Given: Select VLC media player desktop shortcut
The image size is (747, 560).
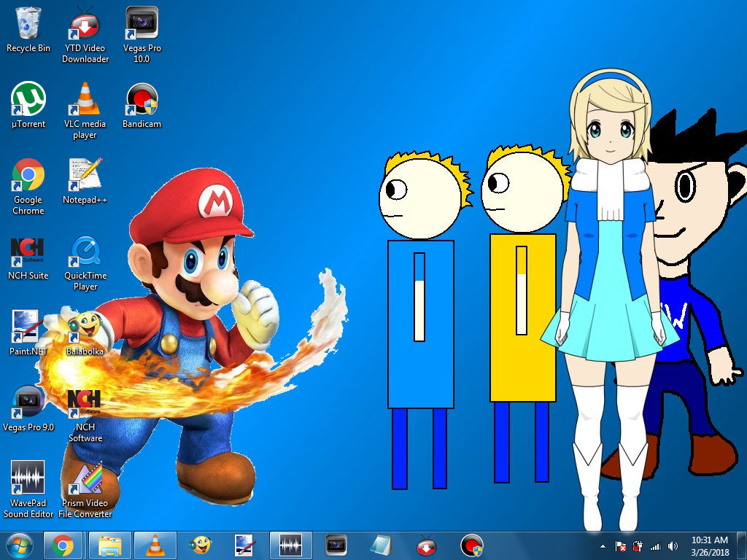Looking at the screenshot, I should click(85, 111).
